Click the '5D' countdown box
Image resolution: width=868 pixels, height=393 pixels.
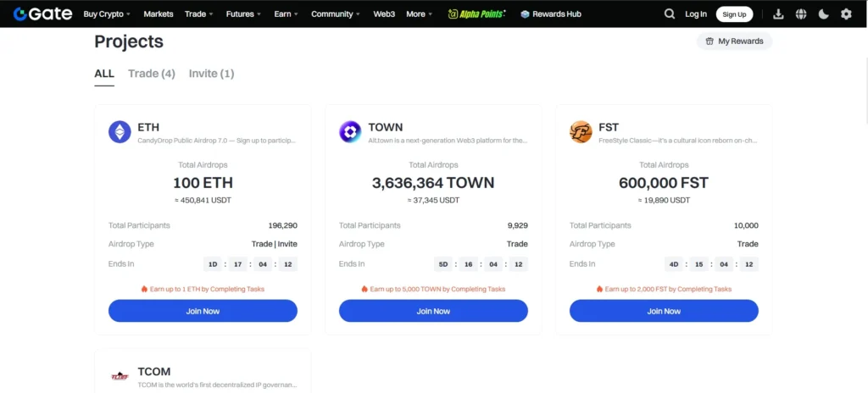point(443,264)
